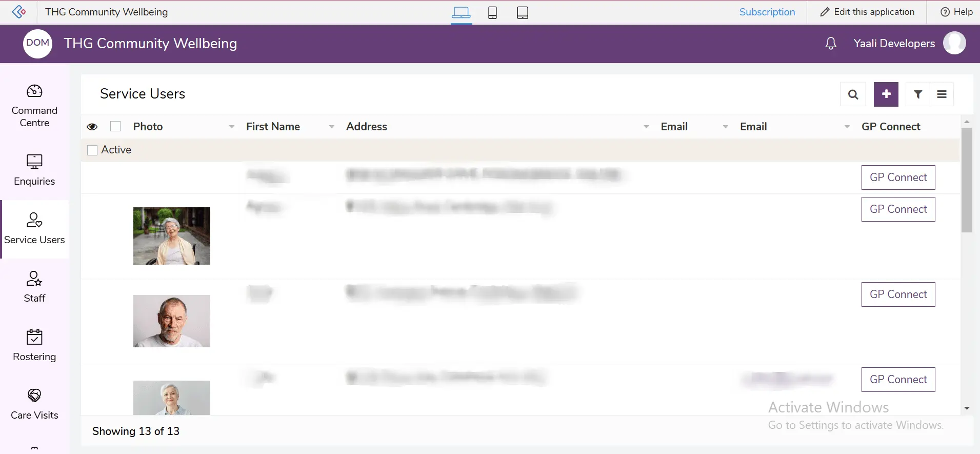Tick the Active group checkbox
Image resolution: width=980 pixels, height=454 pixels.
(92, 150)
